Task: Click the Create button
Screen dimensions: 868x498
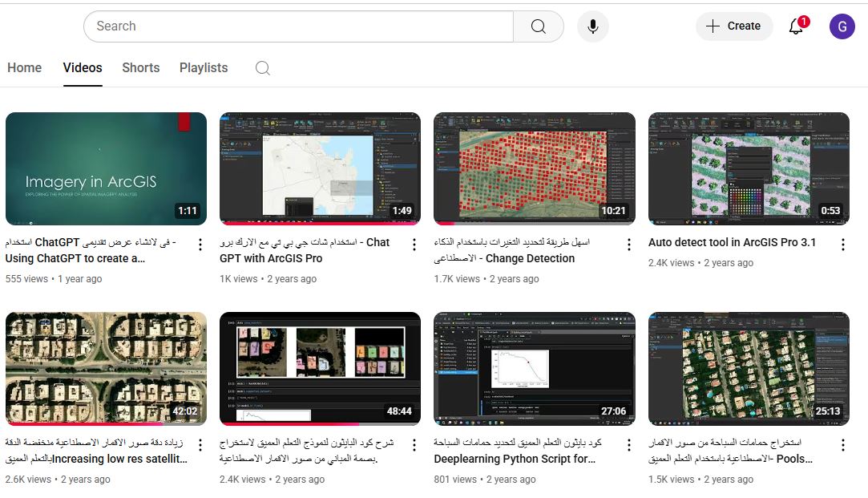Action: pos(733,26)
